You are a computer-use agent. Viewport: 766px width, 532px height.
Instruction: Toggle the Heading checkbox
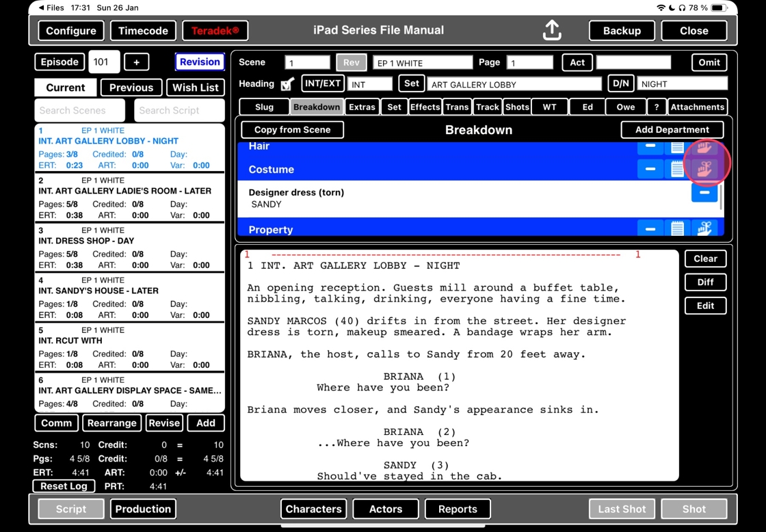(x=287, y=84)
